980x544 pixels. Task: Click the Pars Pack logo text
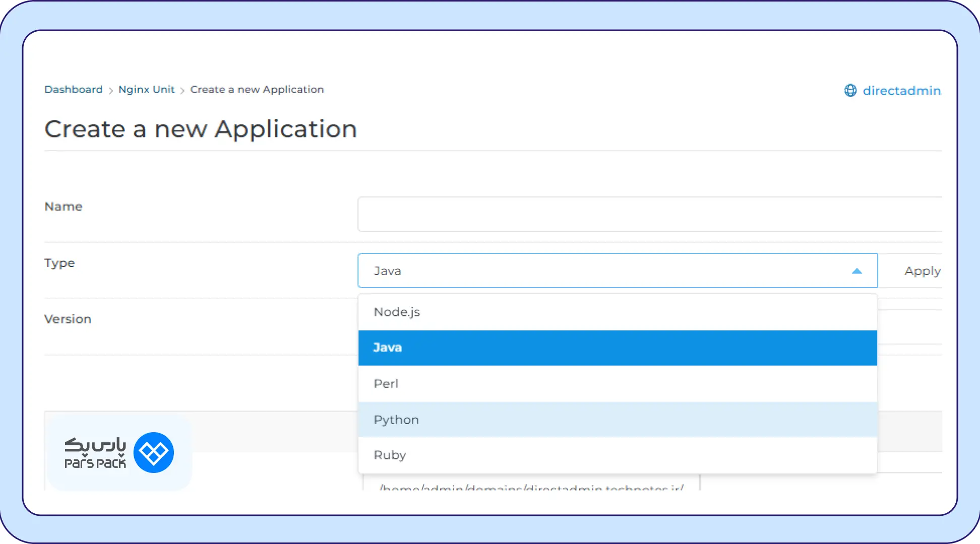[x=95, y=452]
